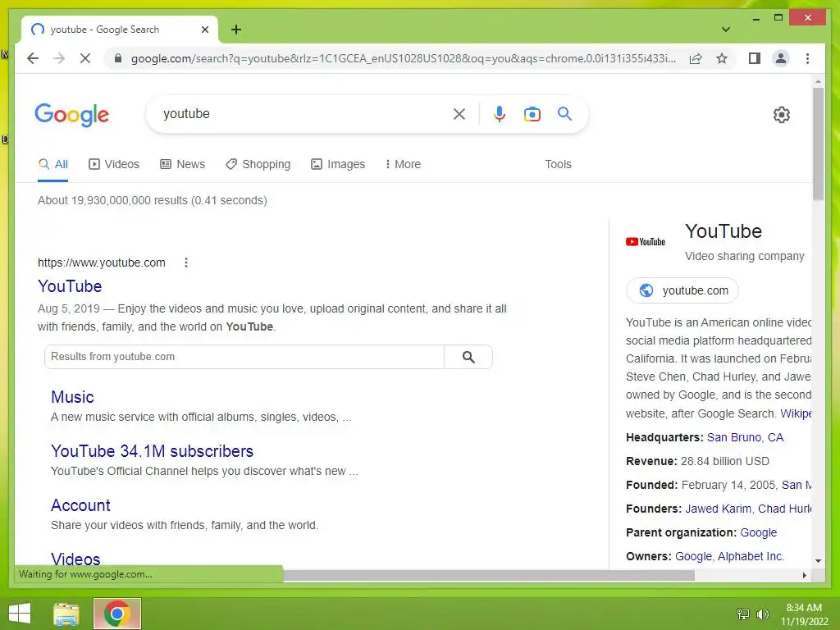Open Google quick settings gear
840x630 pixels.
click(x=782, y=115)
